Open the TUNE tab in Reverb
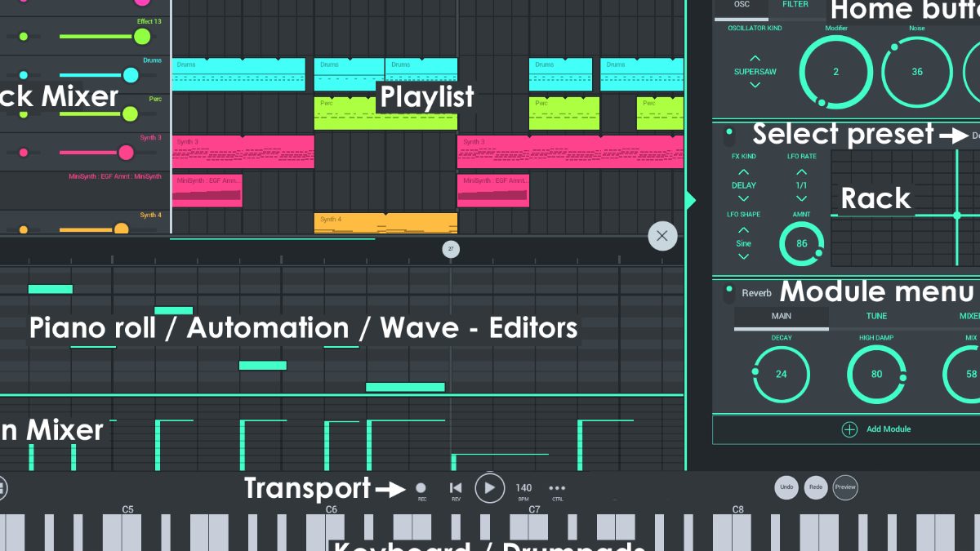 (876, 316)
